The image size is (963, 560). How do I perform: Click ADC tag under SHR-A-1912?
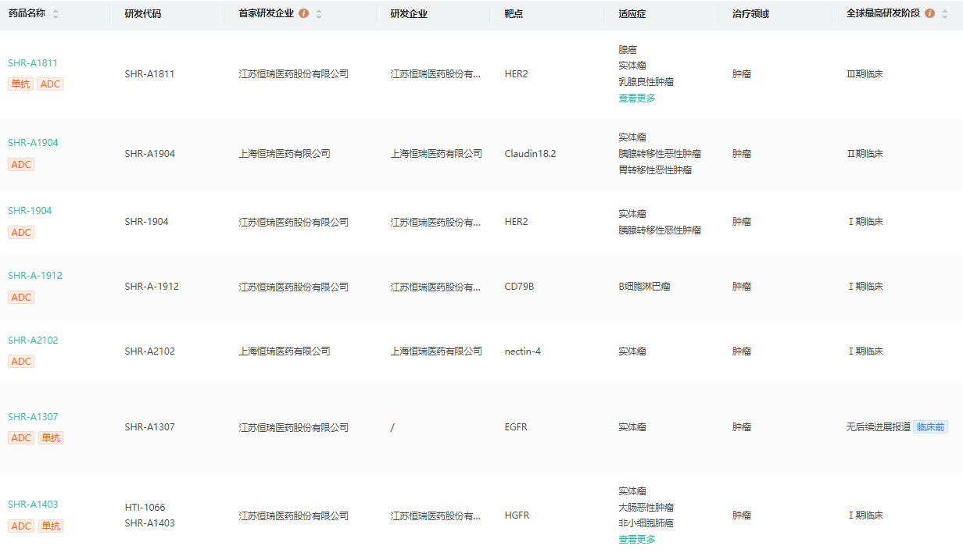coord(21,298)
